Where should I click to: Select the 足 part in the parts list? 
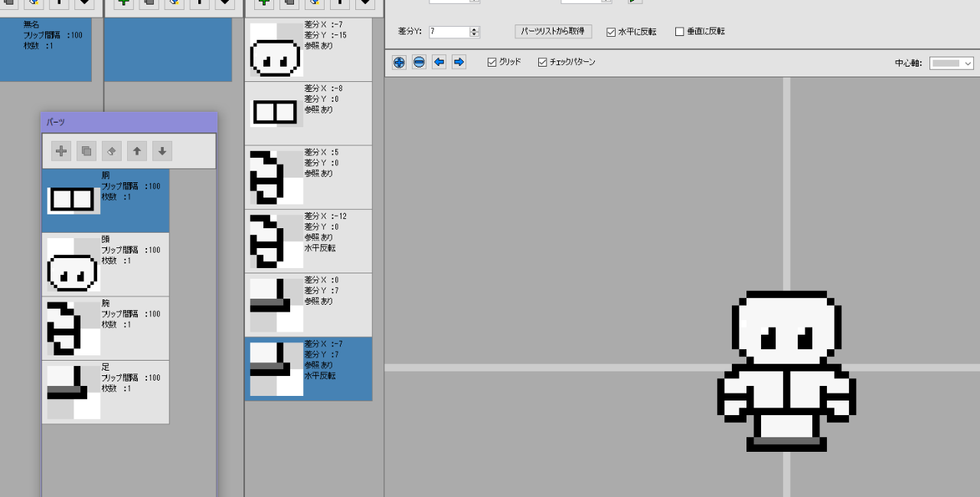click(106, 392)
